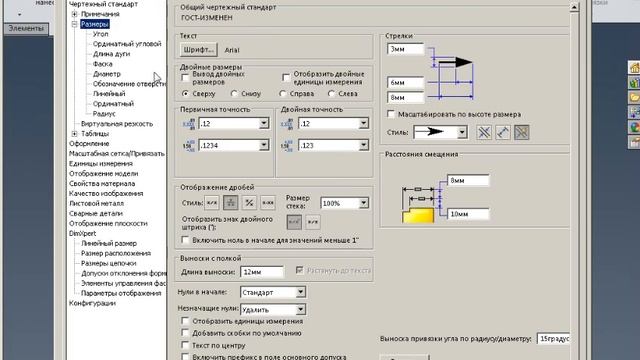Expand the Таблицы tree node
Image resolution: width=640 pixels, height=360 pixels.
(x=74, y=133)
